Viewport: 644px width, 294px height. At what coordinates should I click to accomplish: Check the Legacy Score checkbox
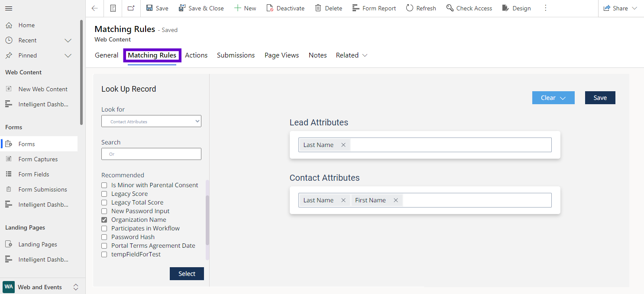[x=104, y=194]
